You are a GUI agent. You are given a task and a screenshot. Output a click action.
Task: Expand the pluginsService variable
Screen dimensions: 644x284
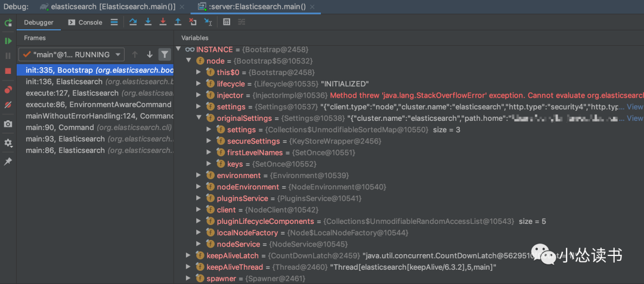tap(199, 198)
